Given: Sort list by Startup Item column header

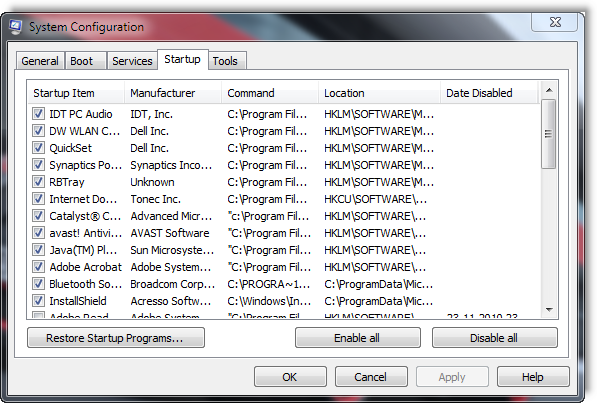Looking at the screenshot, I should coord(76,93).
